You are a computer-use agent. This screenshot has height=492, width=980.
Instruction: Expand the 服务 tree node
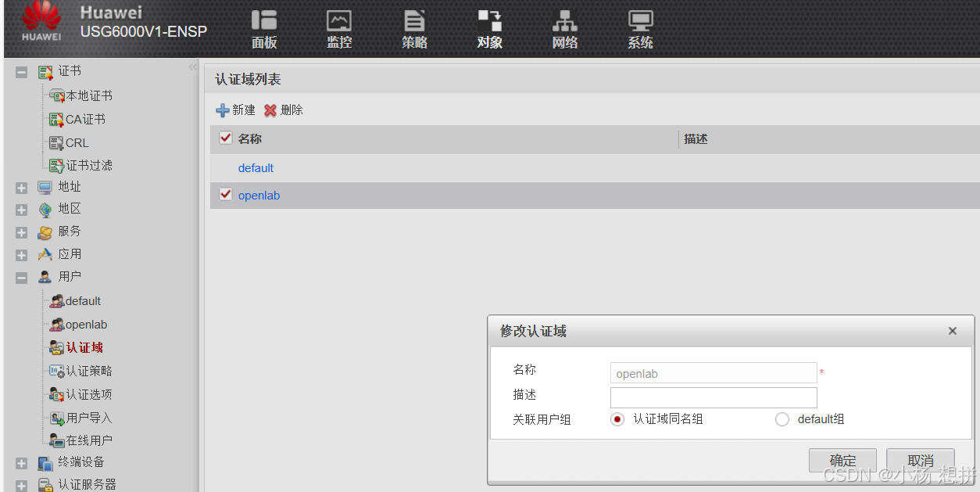[21, 233]
